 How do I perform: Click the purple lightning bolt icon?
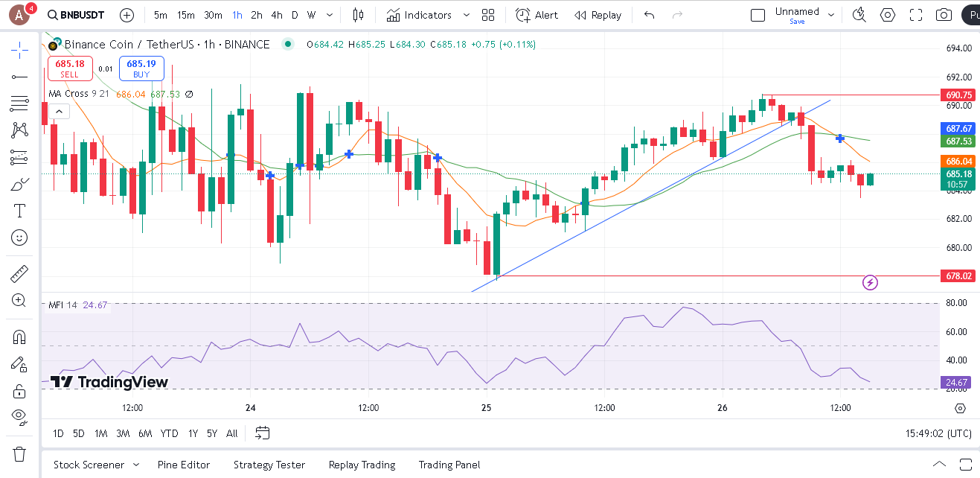pyautogui.click(x=870, y=282)
